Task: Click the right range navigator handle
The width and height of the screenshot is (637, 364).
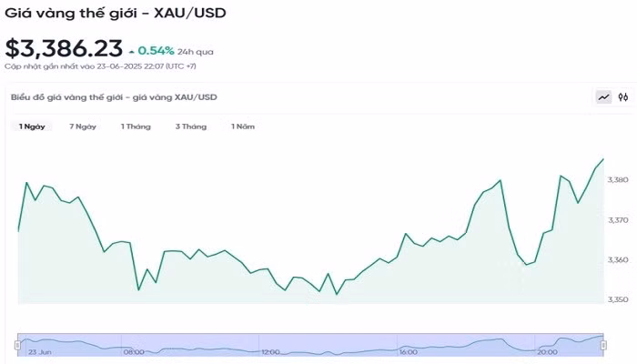Action: 604,345
